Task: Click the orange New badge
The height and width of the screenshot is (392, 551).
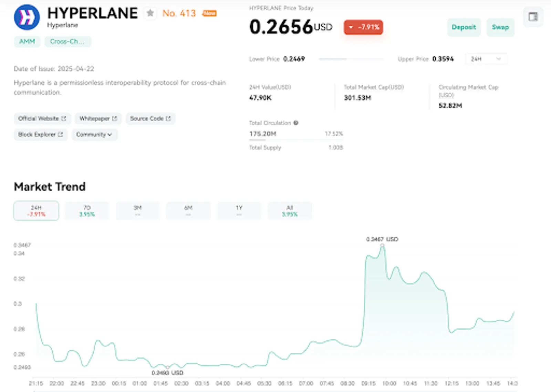Action: pos(209,13)
